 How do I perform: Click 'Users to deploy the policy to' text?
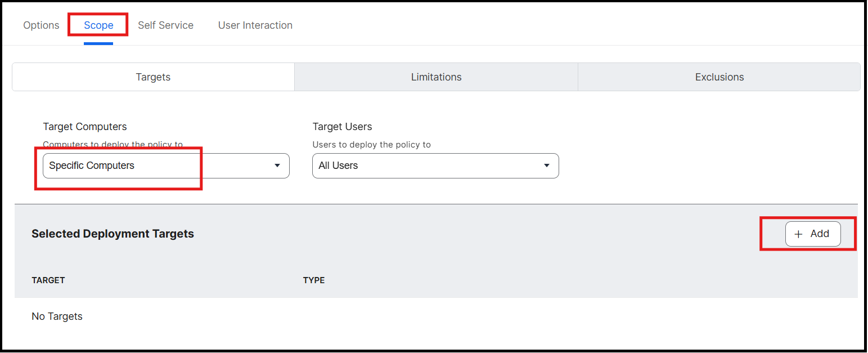(x=371, y=145)
